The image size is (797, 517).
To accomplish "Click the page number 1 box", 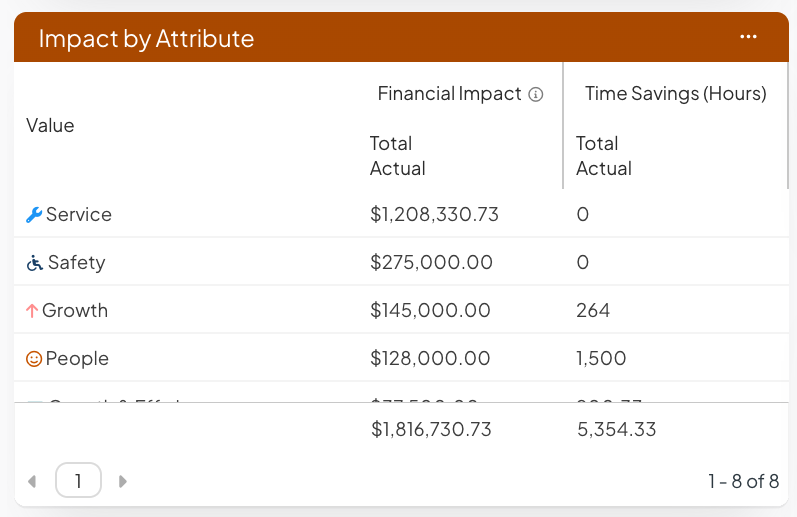I will 78,481.
